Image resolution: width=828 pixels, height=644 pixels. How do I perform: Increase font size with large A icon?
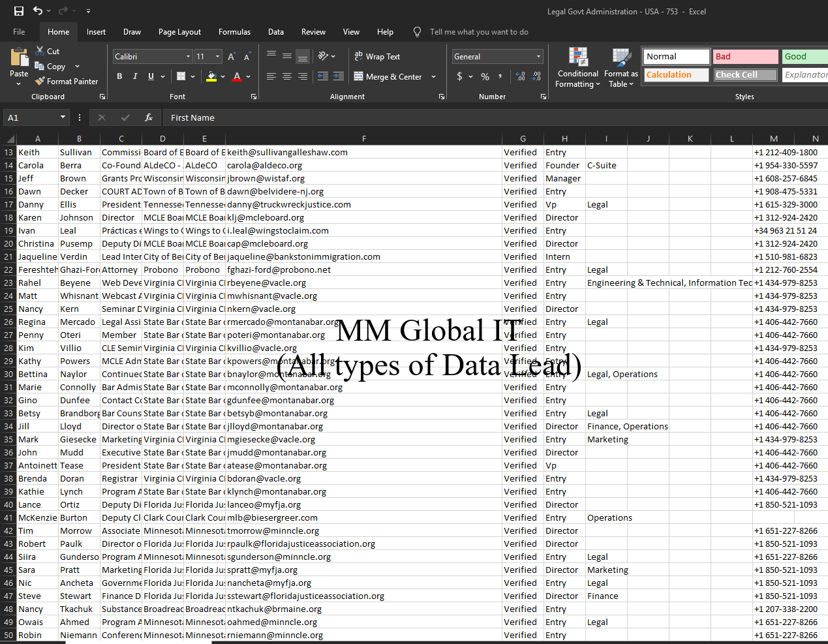tap(232, 57)
